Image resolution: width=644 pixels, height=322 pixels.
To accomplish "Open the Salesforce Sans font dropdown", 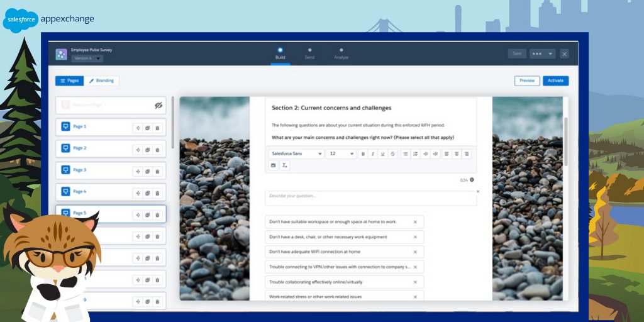I will coord(297,153).
